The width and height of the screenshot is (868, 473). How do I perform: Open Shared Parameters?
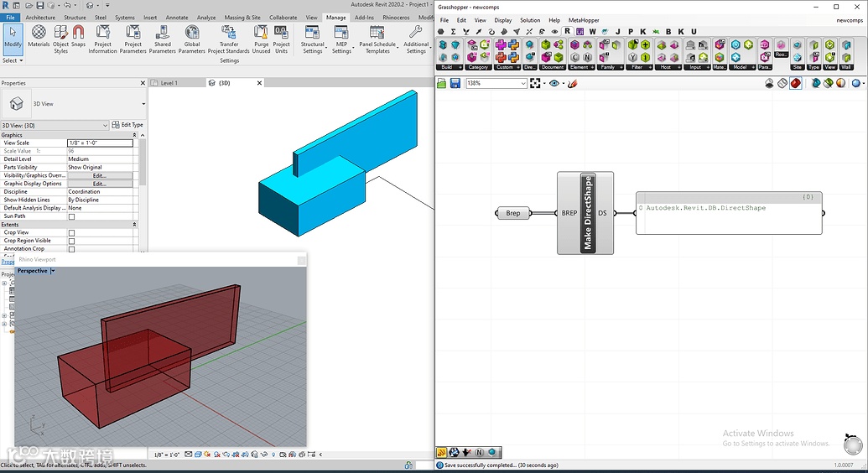pos(162,39)
